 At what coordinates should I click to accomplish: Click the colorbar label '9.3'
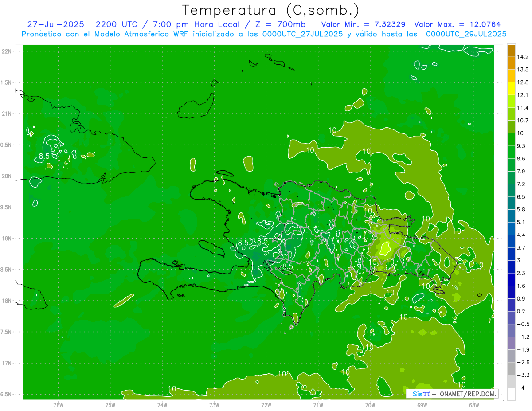521,146
